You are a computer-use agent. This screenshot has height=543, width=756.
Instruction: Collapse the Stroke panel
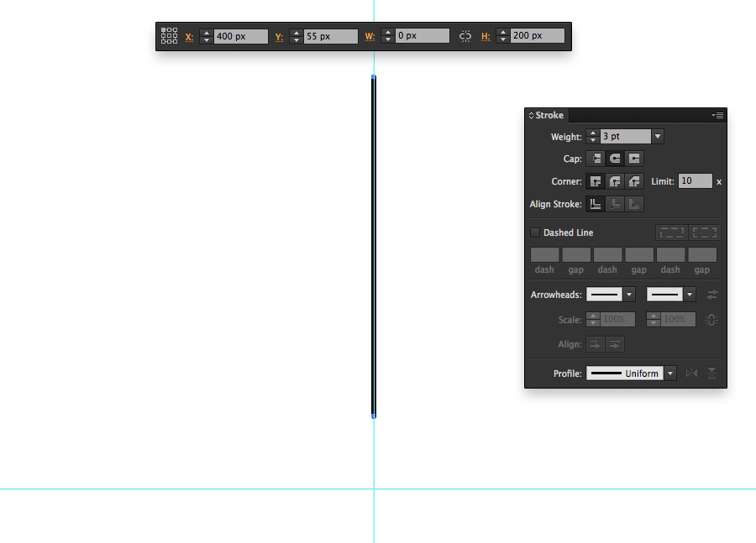click(x=529, y=115)
